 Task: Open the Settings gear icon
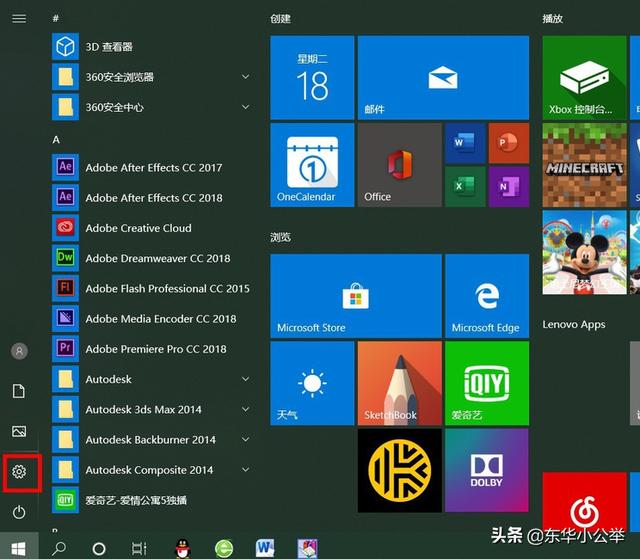pyautogui.click(x=19, y=471)
